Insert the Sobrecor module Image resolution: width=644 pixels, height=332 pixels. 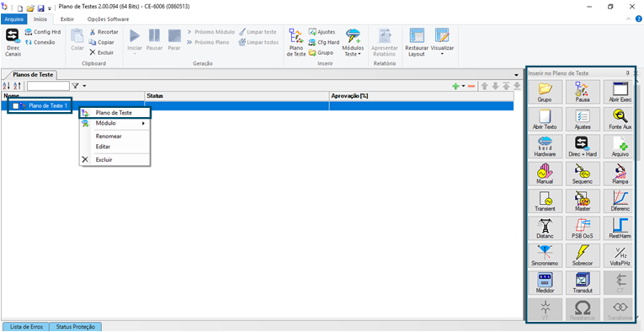583,255
